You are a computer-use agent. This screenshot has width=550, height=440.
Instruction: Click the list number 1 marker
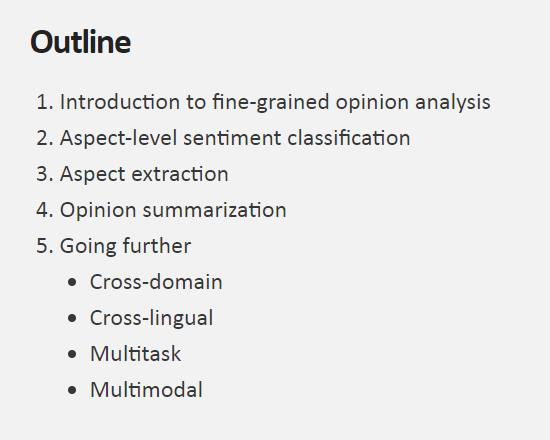[x=45, y=102]
